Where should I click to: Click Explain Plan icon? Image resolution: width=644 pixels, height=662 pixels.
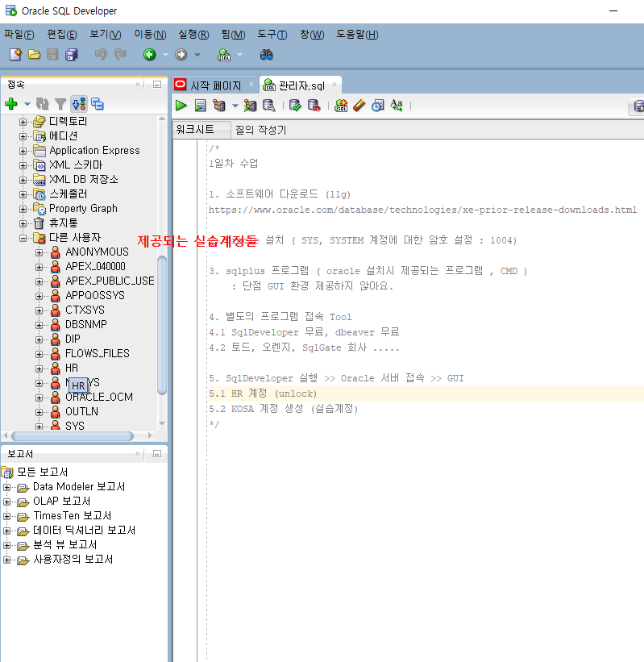[219, 106]
